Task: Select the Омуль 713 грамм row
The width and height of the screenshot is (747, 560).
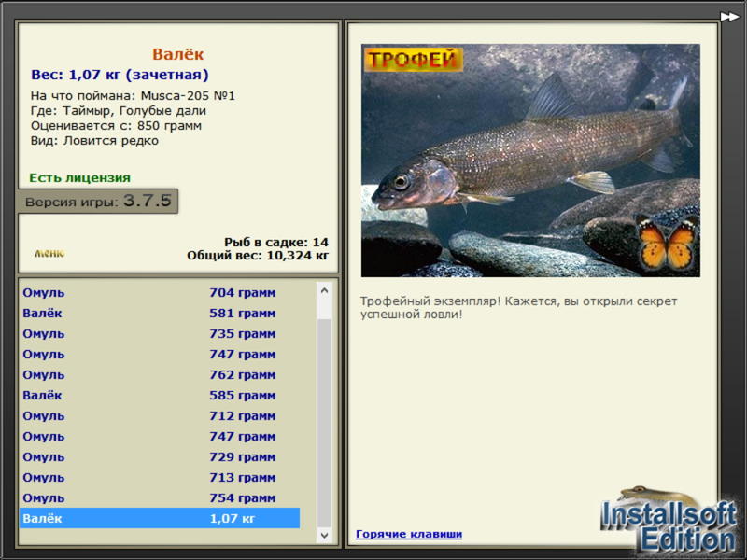Action: click(x=160, y=477)
